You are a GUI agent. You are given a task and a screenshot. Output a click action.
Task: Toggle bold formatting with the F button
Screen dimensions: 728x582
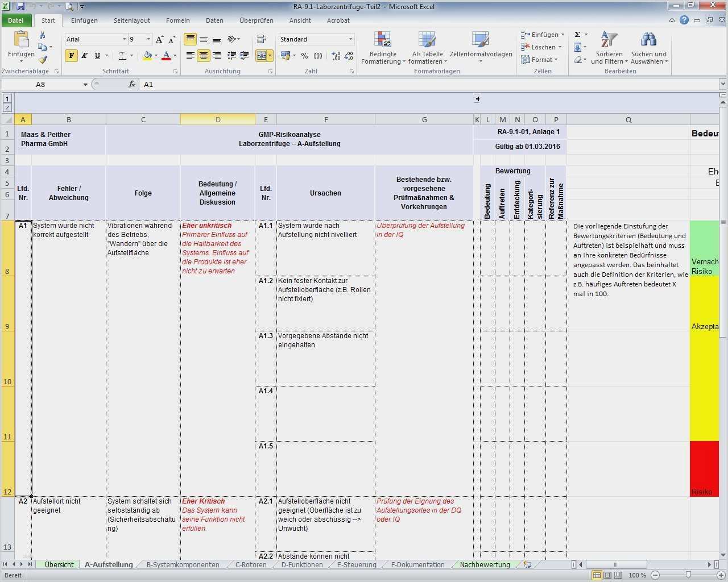(x=71, y=56)
